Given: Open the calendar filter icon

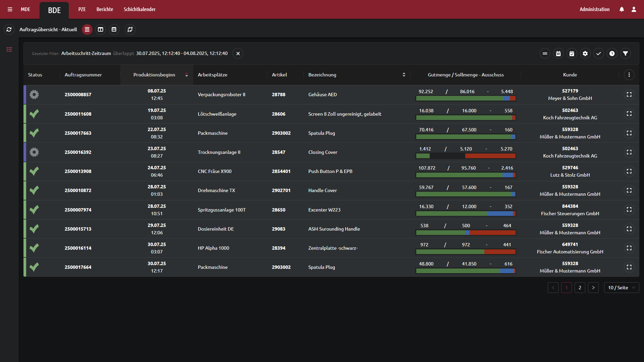Looking at the screenshot, I should (558, 54).
